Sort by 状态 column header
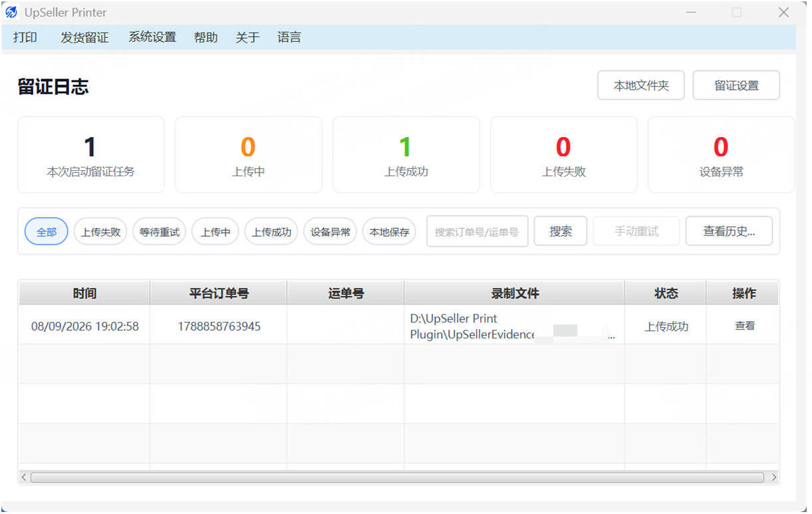This screenshot has width=812, height=514. click(666, 293)
